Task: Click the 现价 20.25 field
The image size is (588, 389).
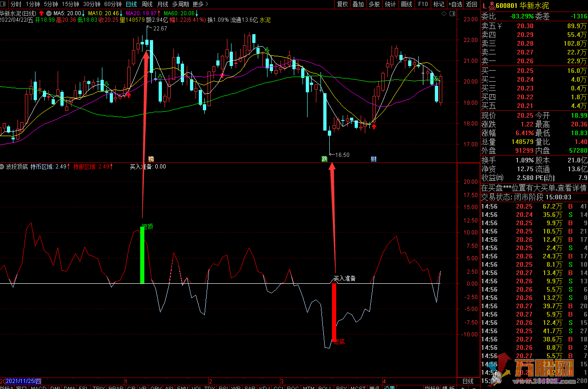Action: [x=507, y=115]
